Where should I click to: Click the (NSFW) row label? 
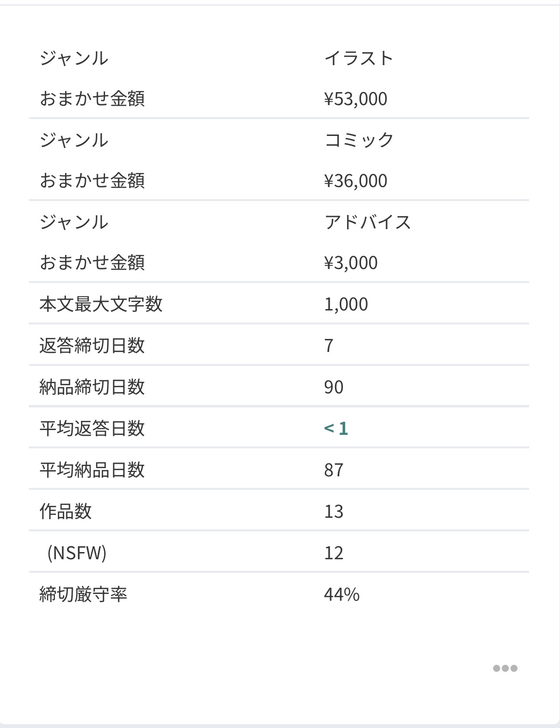tap(77, 553)
